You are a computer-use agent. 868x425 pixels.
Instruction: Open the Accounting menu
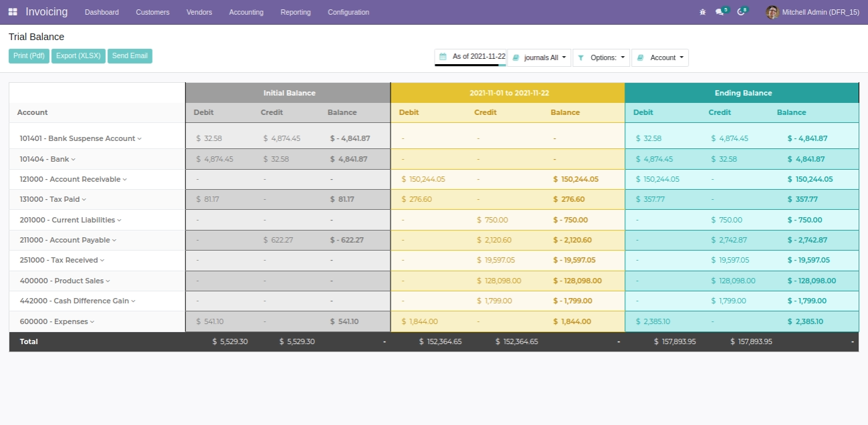pos(246,12)
